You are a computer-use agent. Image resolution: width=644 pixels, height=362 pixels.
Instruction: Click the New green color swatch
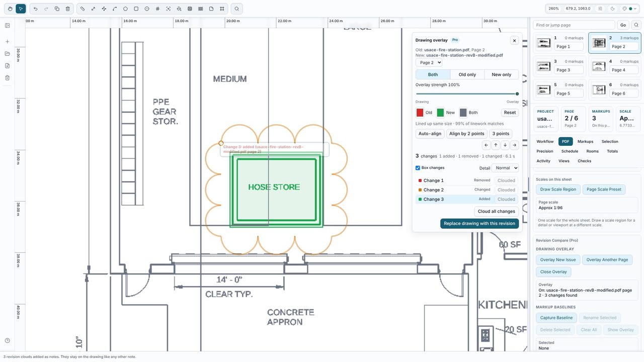point(440,113)
